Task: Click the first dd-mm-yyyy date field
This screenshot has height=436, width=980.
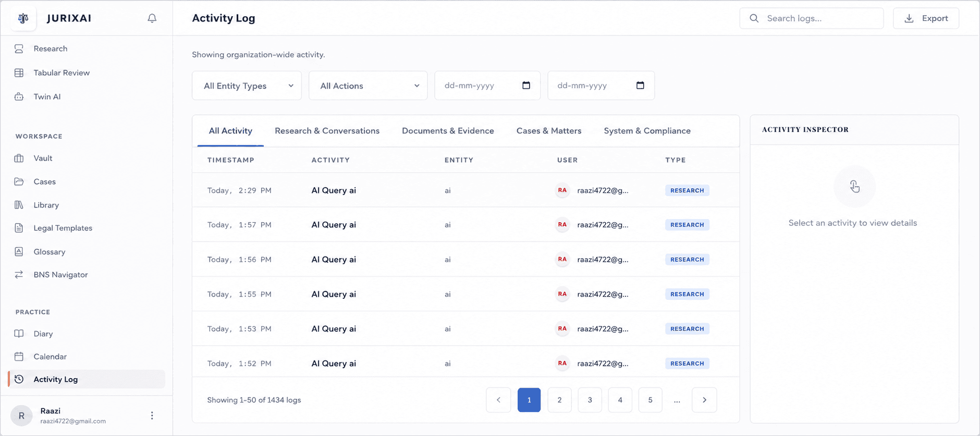Action: click(487, 86)
